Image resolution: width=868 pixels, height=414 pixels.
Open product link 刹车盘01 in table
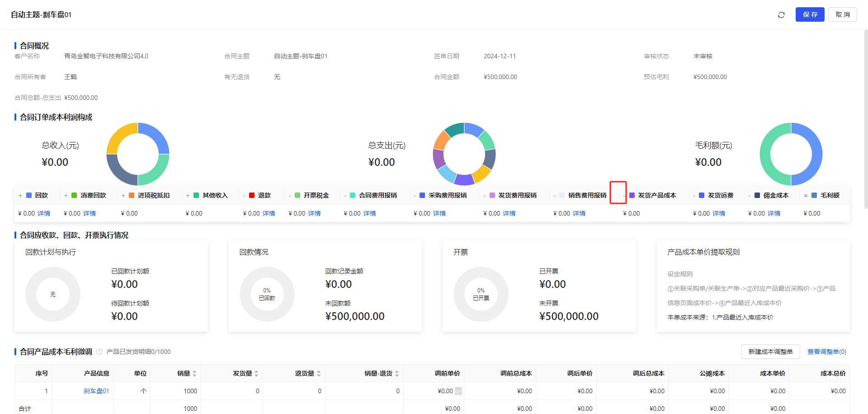click(x=96, y=391)
